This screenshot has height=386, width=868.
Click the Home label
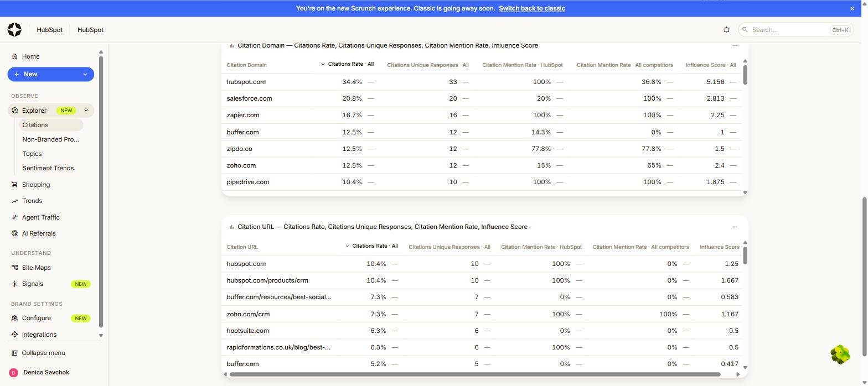(x=30, y=56)
